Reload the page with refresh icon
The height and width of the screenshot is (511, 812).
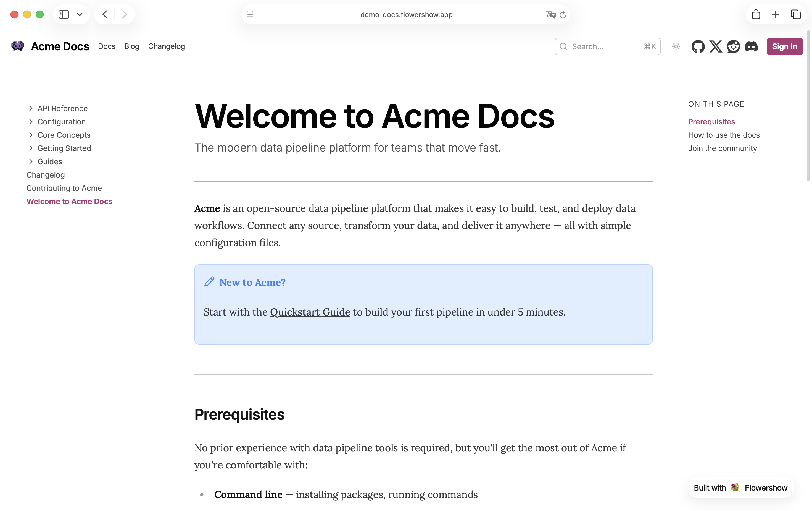click(563, 15)
